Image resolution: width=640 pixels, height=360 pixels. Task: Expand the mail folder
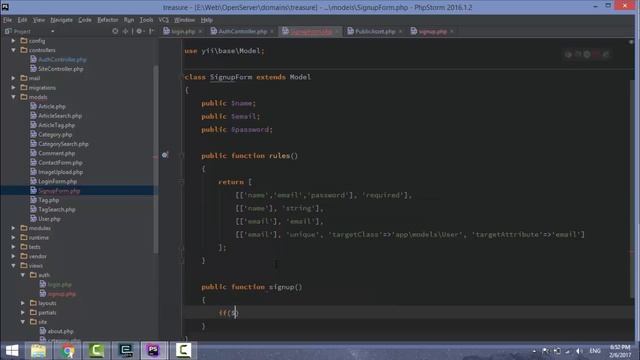click(13, 78)
